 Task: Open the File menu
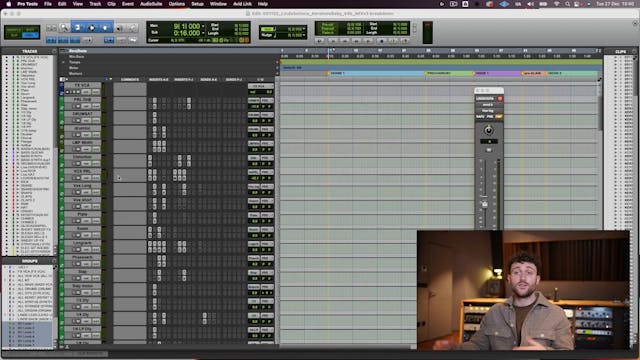(x=48, y=4)
